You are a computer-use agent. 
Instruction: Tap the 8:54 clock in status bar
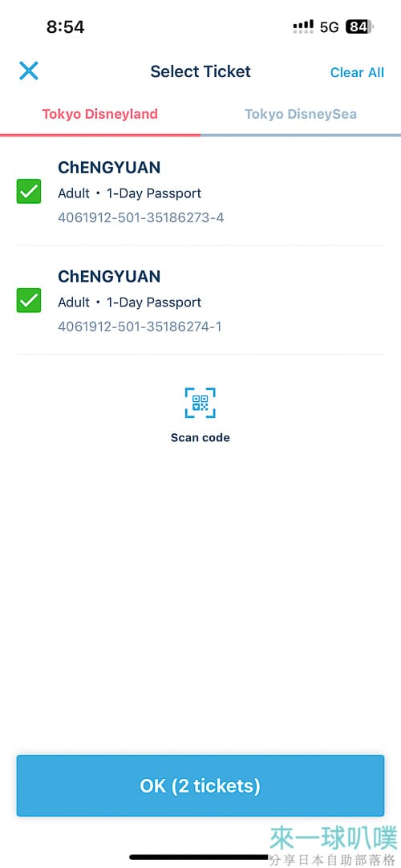tap(65, 27)
